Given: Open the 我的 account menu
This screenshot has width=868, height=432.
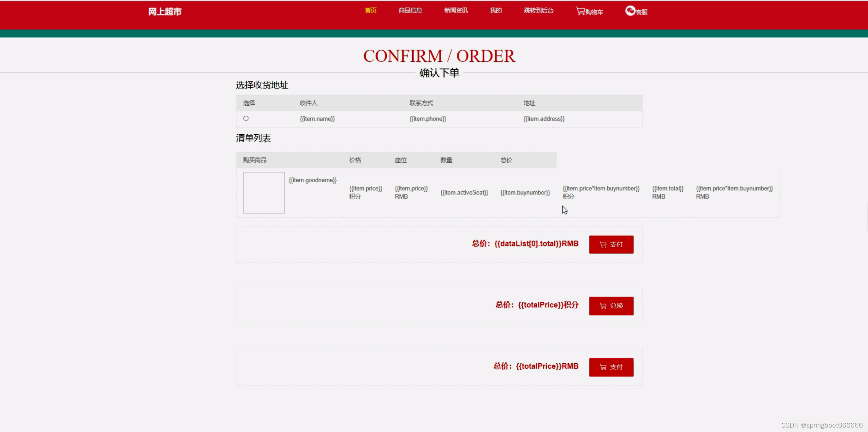Looking at the screenshot, I should pyautogui.click(x=496, y=10).
